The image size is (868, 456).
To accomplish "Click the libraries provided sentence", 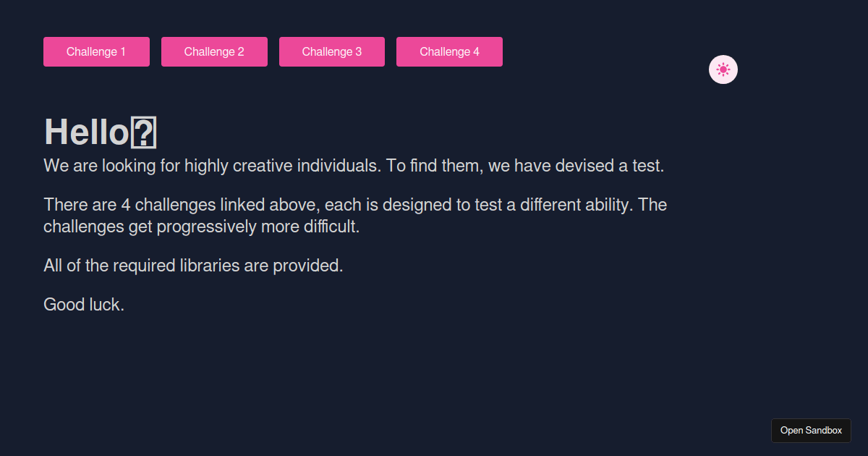I will coord(193,265).
